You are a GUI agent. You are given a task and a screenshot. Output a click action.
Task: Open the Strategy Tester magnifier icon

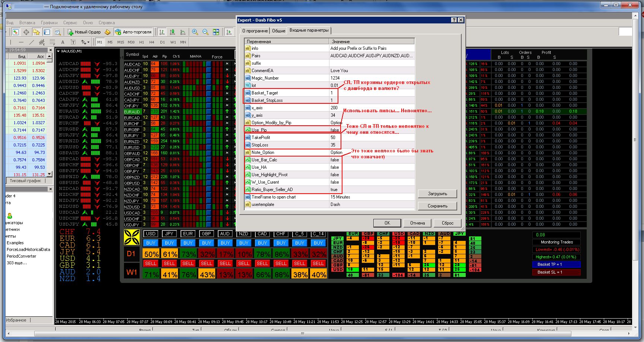point(57,32)
